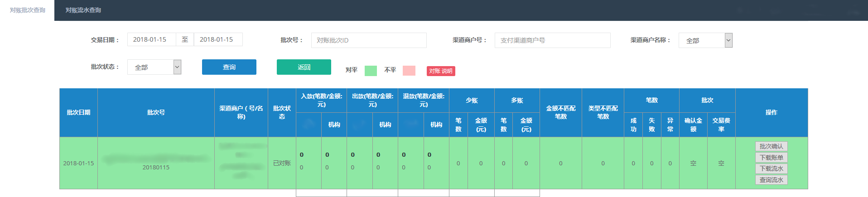Click the green 返回 button
The height and width of the screenshot is (197, 868).
[304, 67]
